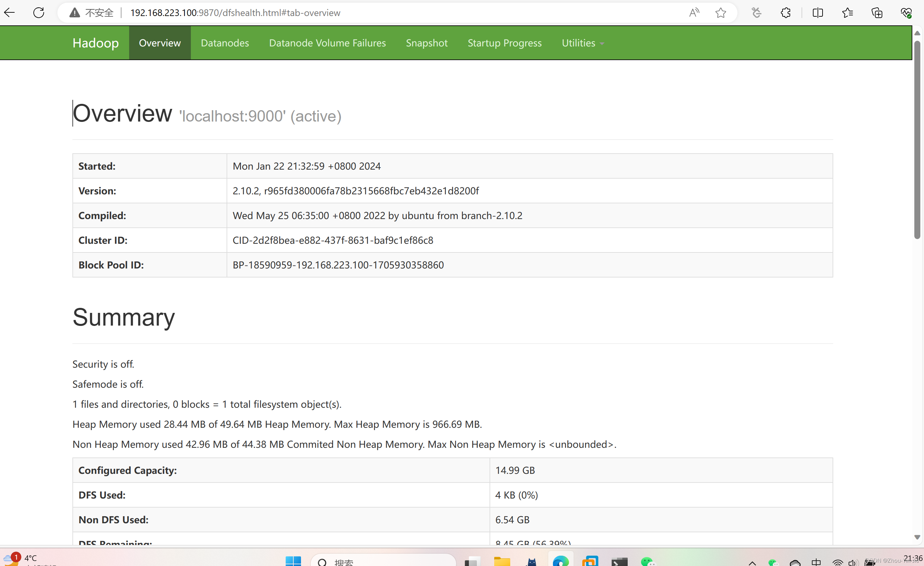Switch to the Datanodes tab

225,43
